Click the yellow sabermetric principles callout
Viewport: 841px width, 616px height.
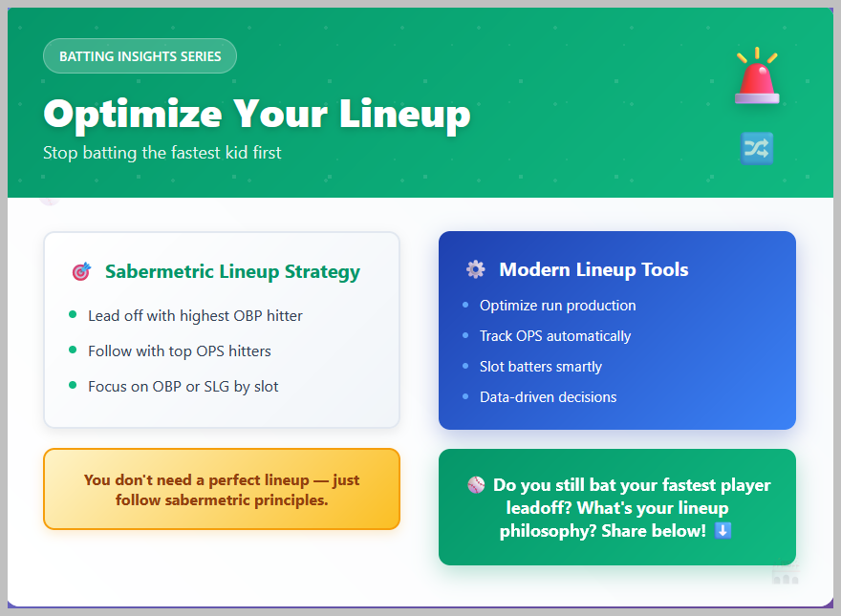pyautogui.click(x=222, y=490)
